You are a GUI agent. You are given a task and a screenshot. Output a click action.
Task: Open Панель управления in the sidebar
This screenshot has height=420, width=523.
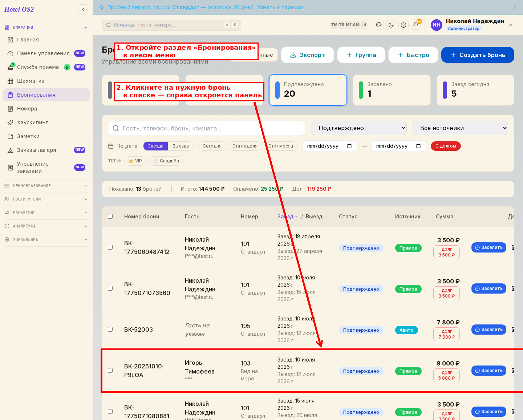[x=46, y=53]
